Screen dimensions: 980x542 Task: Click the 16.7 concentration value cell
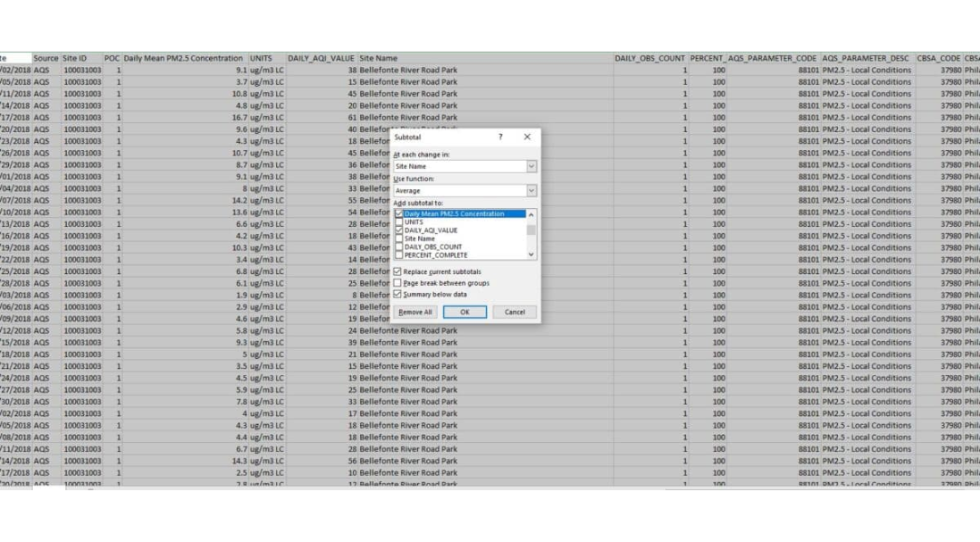click(x=184, y=117)
